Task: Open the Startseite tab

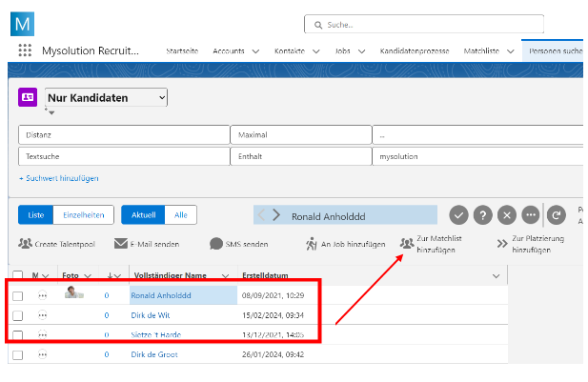Action: click(x=183, y=50)
